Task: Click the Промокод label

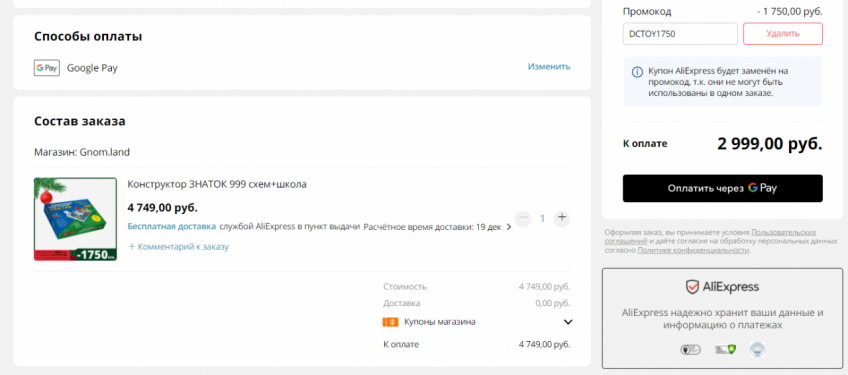Action: 647,11
